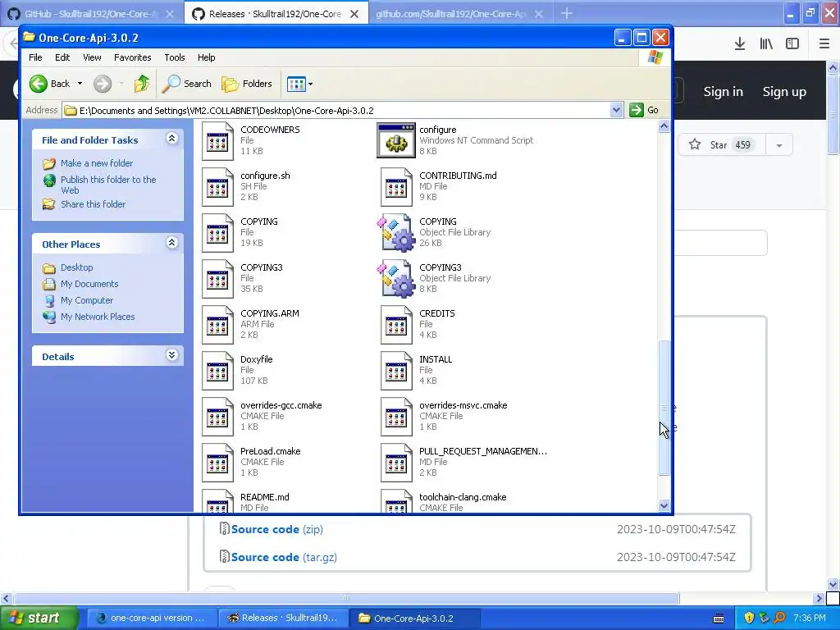
Task: Open the Windows start button
Action: (39, 618)
